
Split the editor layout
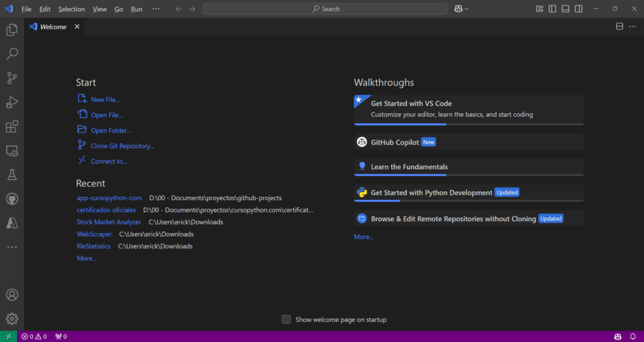619,26
